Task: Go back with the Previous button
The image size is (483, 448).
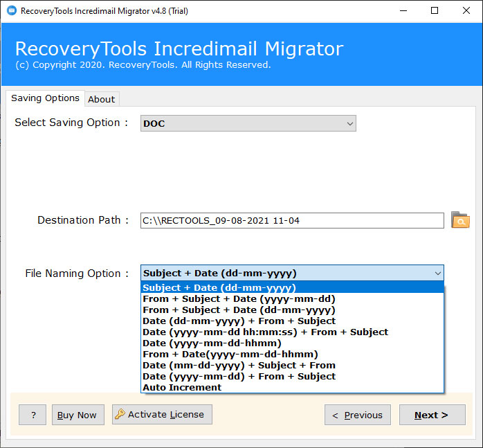Action: (x=358, y=415)
